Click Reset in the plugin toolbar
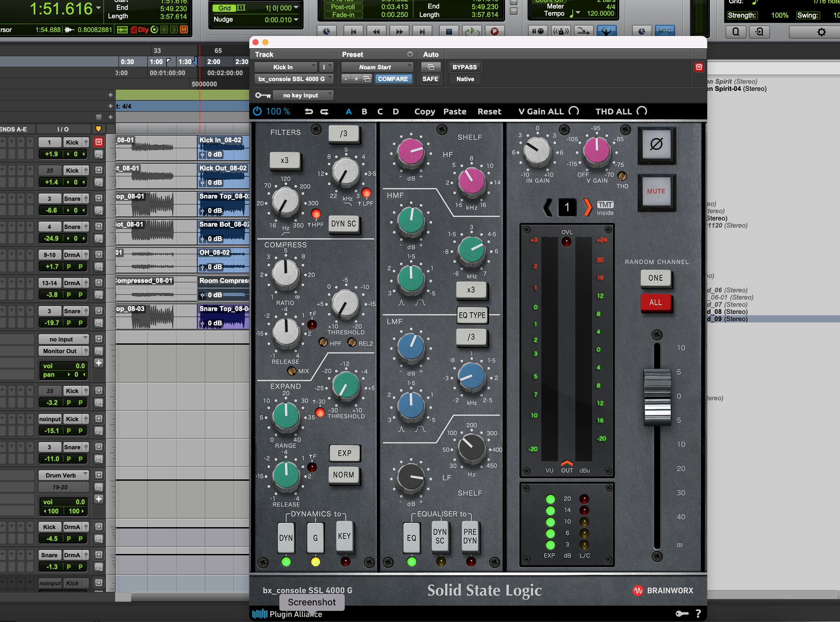This screenshot has height=622, width=840. tap(489, 112)
